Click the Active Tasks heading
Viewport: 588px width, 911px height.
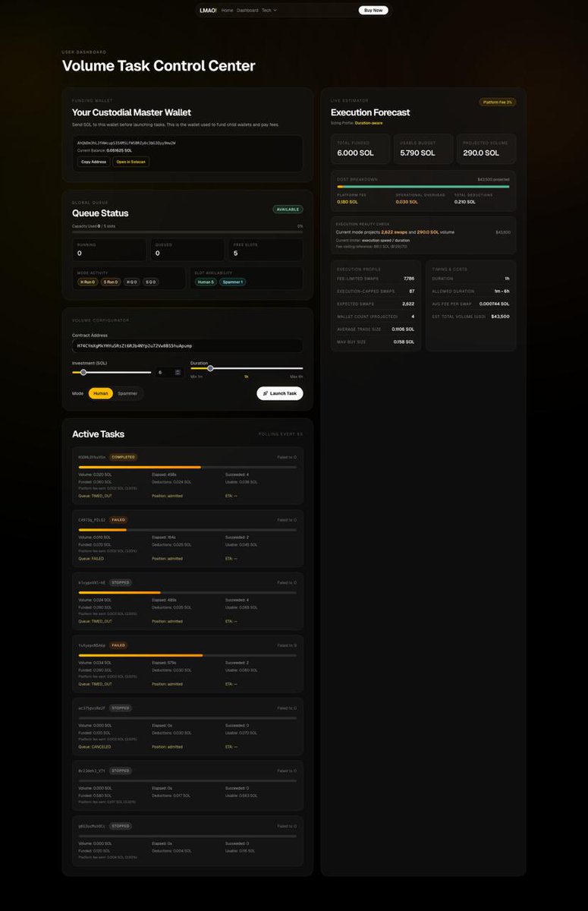[99, 434]
